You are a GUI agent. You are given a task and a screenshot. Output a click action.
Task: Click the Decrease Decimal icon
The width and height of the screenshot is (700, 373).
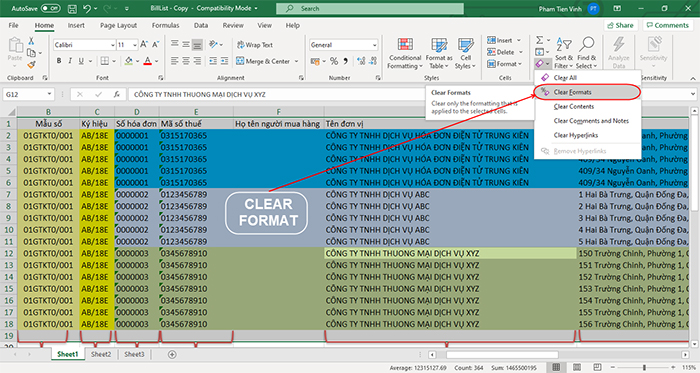pyautogui.click(x=373, y=61)
